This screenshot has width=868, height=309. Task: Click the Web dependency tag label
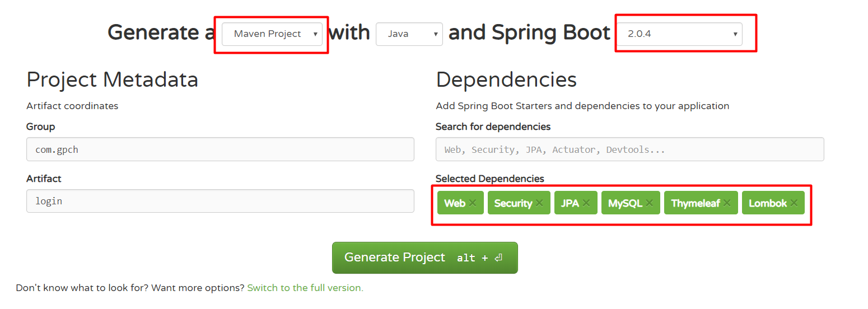click(x=454, y=203)
